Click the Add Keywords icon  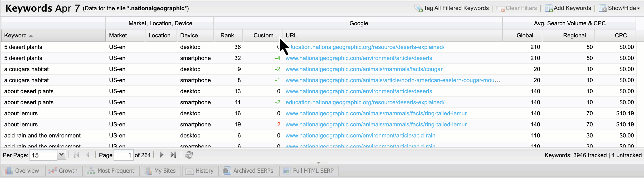pos(549,8)
